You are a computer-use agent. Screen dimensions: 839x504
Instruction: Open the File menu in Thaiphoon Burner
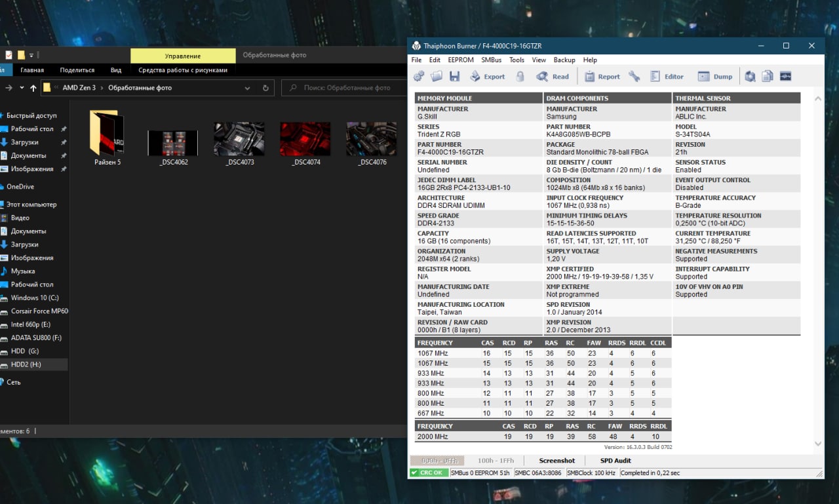416,60
